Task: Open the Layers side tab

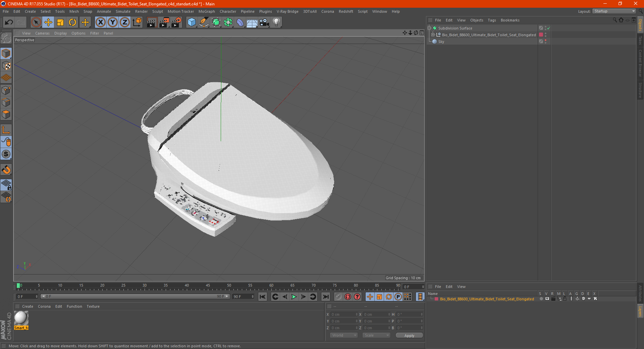Action: click(x=640, y=311)
